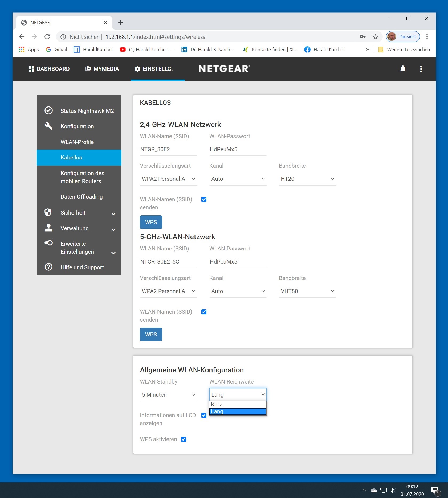448x498 pixels.
Task: Open the WLAN-Standby 5 Minuten dropdown
Action: [168, 395]
